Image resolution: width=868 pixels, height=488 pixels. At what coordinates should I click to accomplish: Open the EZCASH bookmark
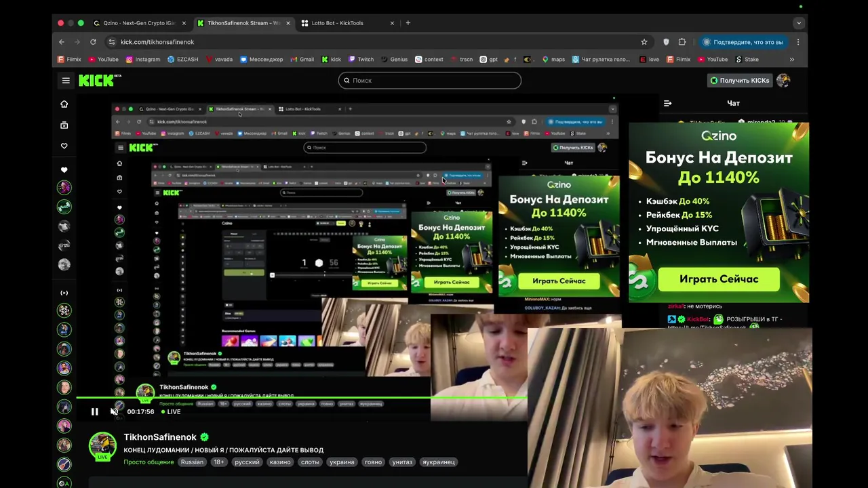tap(182, 60)
